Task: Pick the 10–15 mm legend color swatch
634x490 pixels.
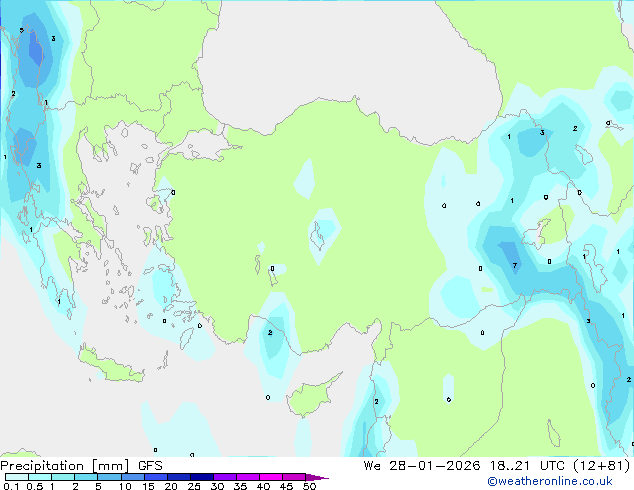Action: [x=133, y=477]
